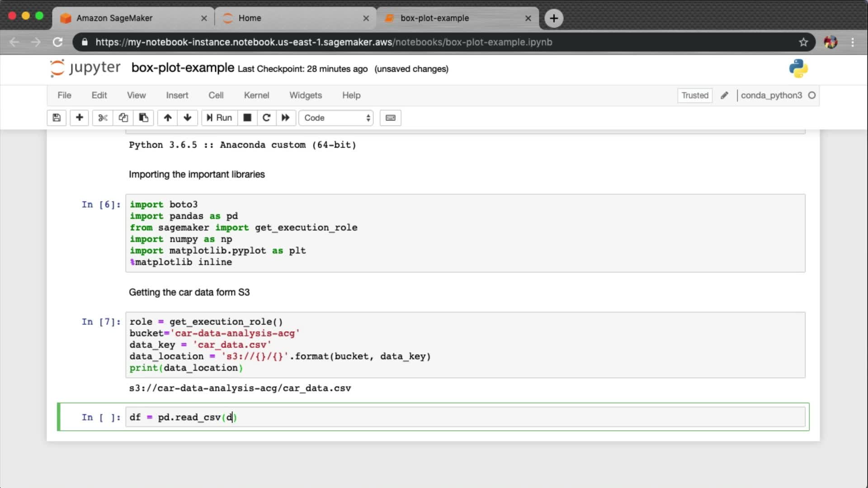Move selected cell down arrow
Image resolution: width=868 pixels, height=488 pixels.
pyautogui.click(x=188, y=118)
